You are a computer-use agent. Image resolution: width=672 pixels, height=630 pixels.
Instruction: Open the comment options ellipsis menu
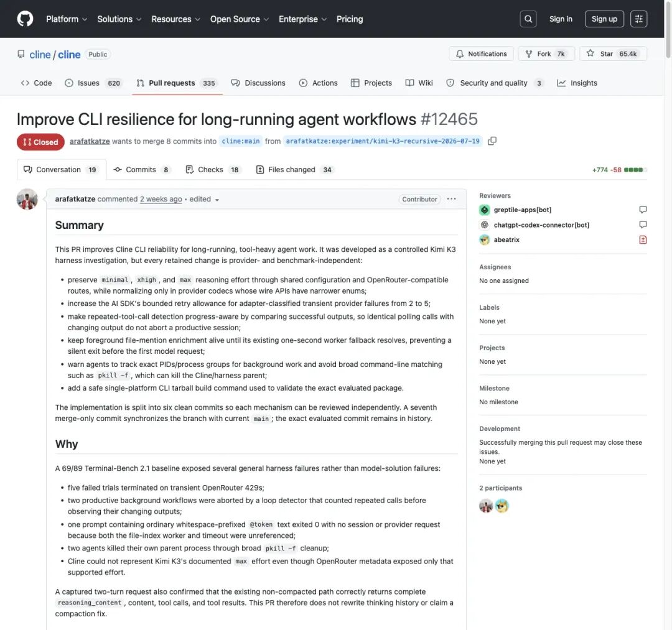pyautogui.click(x=451, y=199)
